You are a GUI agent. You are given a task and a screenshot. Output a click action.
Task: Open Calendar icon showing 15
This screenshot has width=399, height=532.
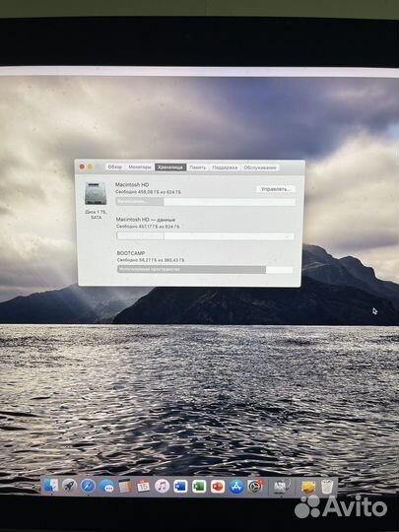143,487
